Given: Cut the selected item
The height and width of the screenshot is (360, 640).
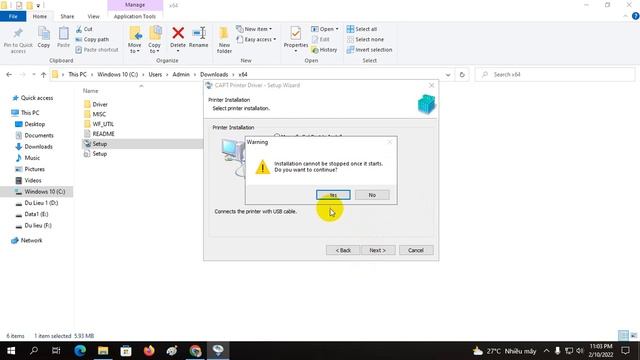Looking at the screenshot, I should [x=84, y=29].
